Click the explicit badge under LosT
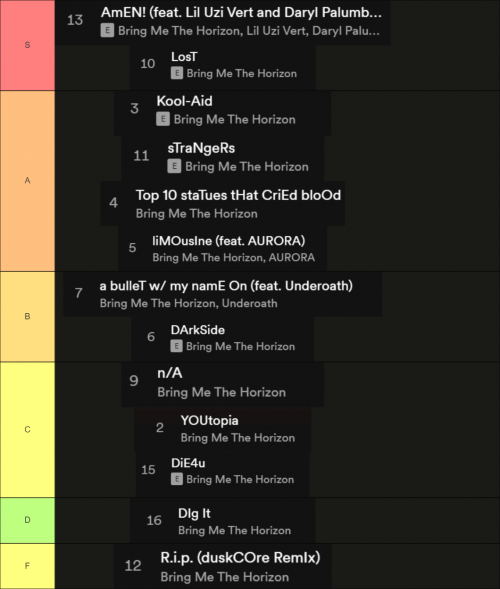500x589 pixels. tap(177, 73)
